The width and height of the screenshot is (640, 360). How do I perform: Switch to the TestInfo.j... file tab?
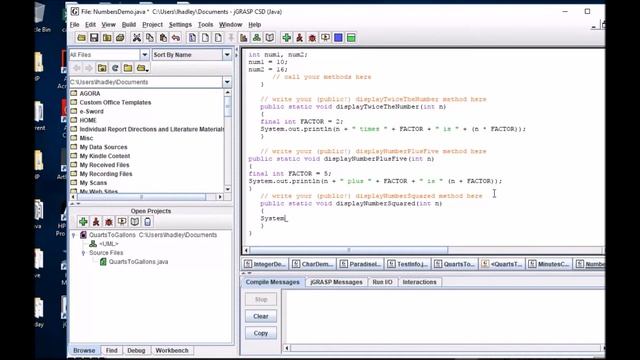tap(408, 264)
